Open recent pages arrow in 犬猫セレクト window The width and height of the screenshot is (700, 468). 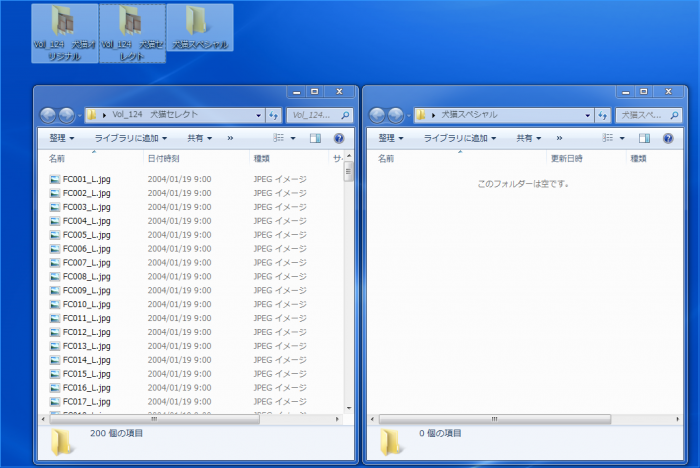click(x=79, y=116)
